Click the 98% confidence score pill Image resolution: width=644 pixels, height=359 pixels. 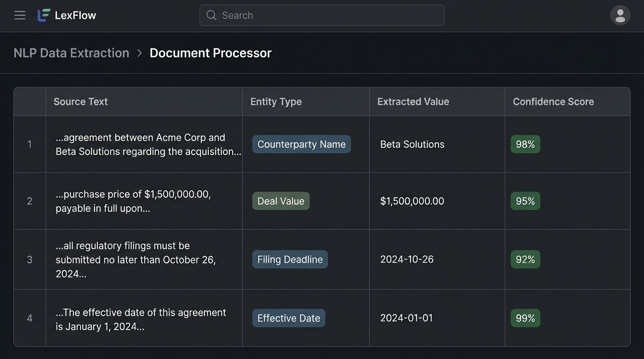pyautogui.click(x=525, y=144)
